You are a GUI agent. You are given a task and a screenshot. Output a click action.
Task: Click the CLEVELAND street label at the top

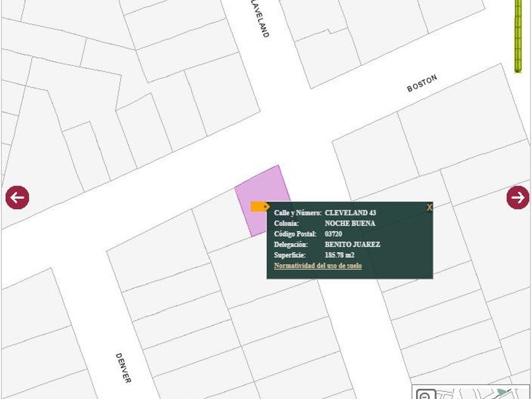pyautogui.click(x=260, y=18)
